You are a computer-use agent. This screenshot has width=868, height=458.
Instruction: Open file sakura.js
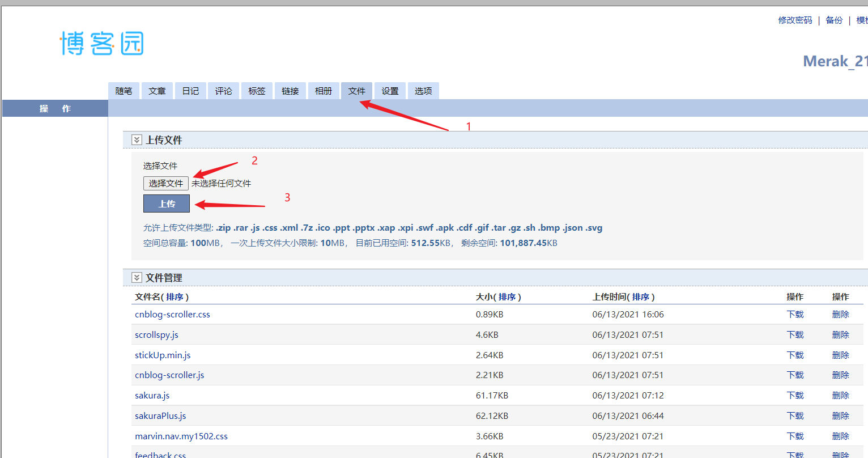152,395
